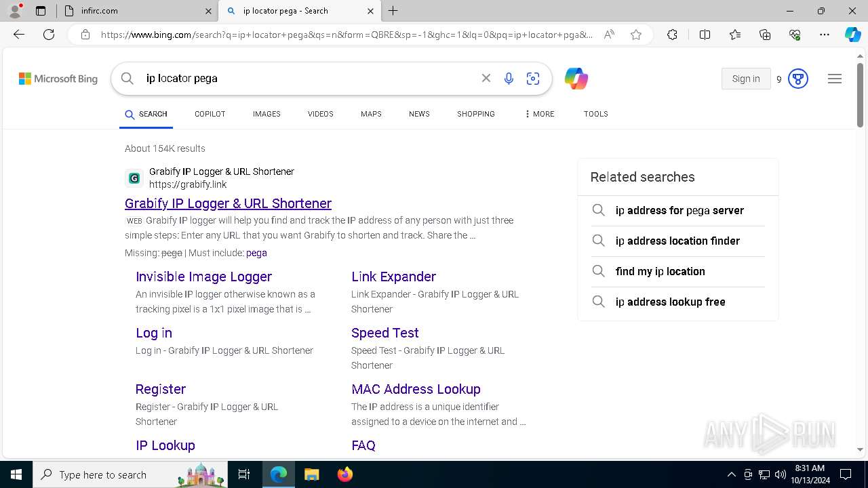The height and width of the screenshot is (488, 868).
Task: Open the Copilot sidebar icon
Action: (852, 35)
